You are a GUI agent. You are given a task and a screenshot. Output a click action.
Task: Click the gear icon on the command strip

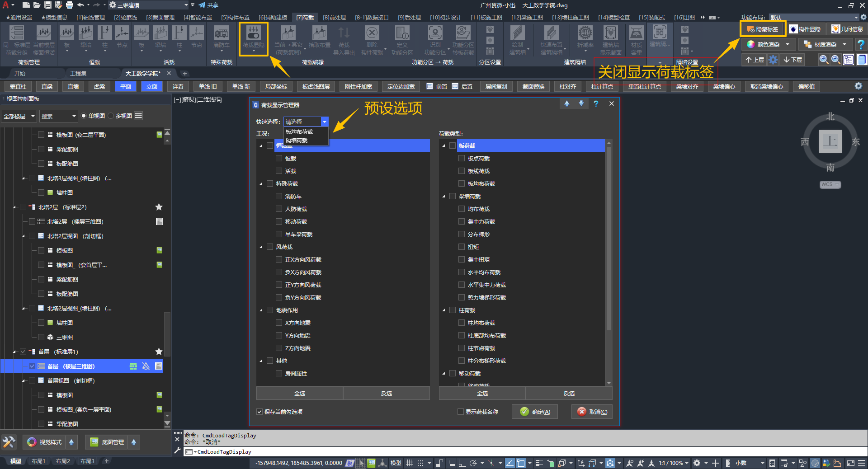click(858, 86)
